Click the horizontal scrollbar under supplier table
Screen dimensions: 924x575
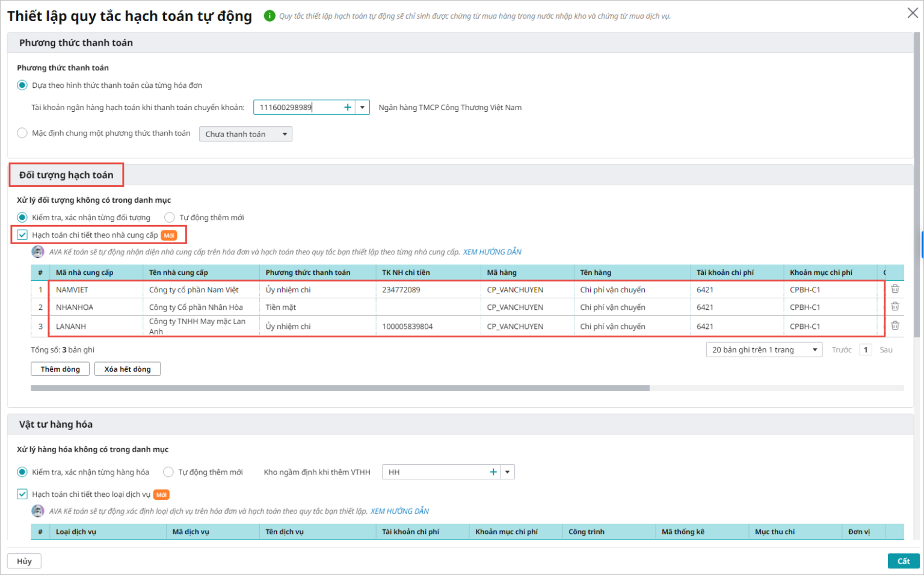tap(340, 388)
